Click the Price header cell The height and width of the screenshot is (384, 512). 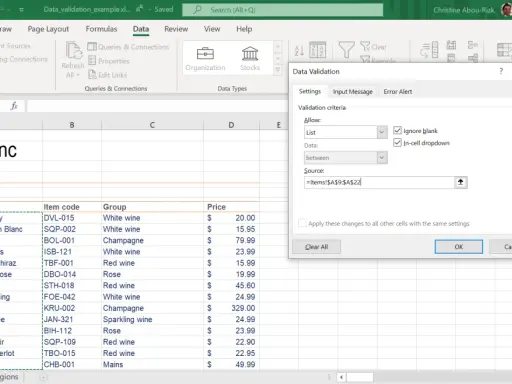click(x=231, y=207)
